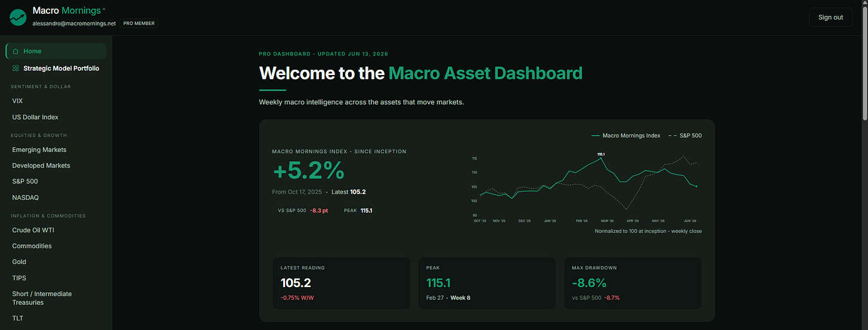Click 'Normalized to 100 at inception' note
Screen dimensions: 868x330
(x=648, y=231)
